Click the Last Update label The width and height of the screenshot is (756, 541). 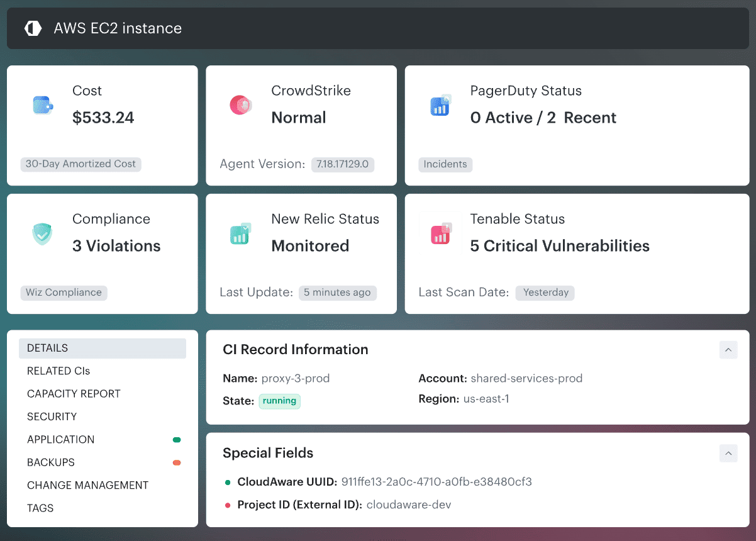257,293
